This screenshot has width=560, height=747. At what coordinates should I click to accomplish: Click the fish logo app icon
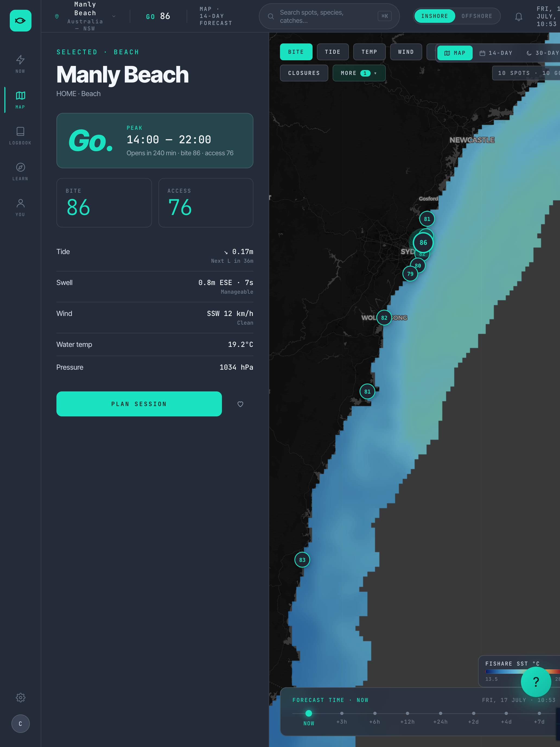tap(20, 21)
